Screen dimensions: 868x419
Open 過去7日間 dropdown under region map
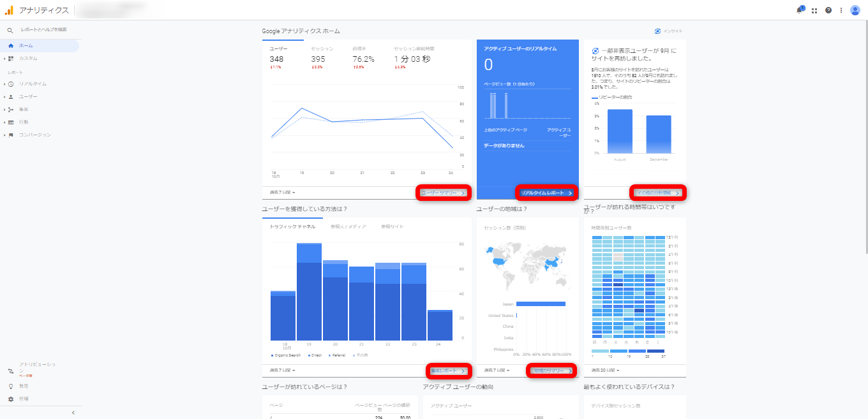(x=497, y=370)
